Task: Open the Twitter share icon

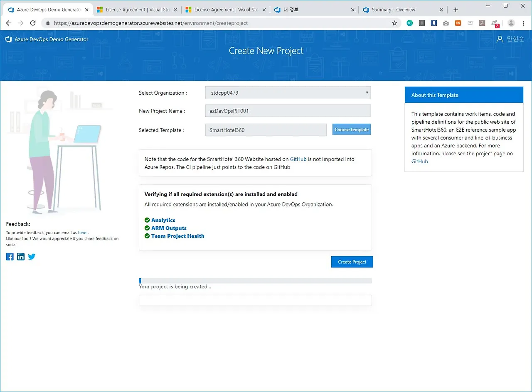Action: (32, 257)
